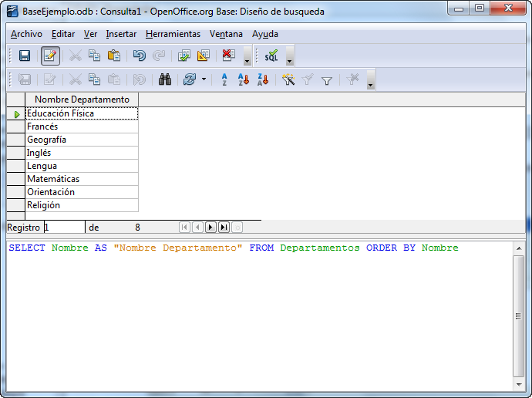Toggle the Design View on/off icon
Image resolution: width=532 pixels, height=398 pixels.
(204, 56)
